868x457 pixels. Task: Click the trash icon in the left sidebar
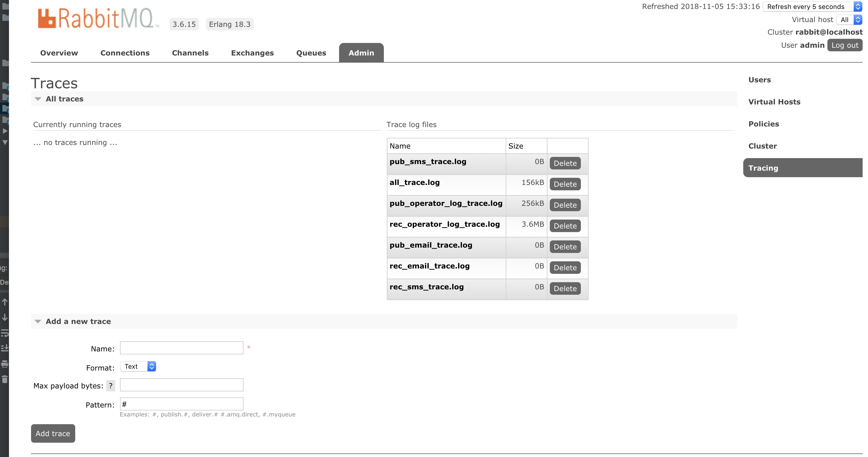[x=5, y=379]
